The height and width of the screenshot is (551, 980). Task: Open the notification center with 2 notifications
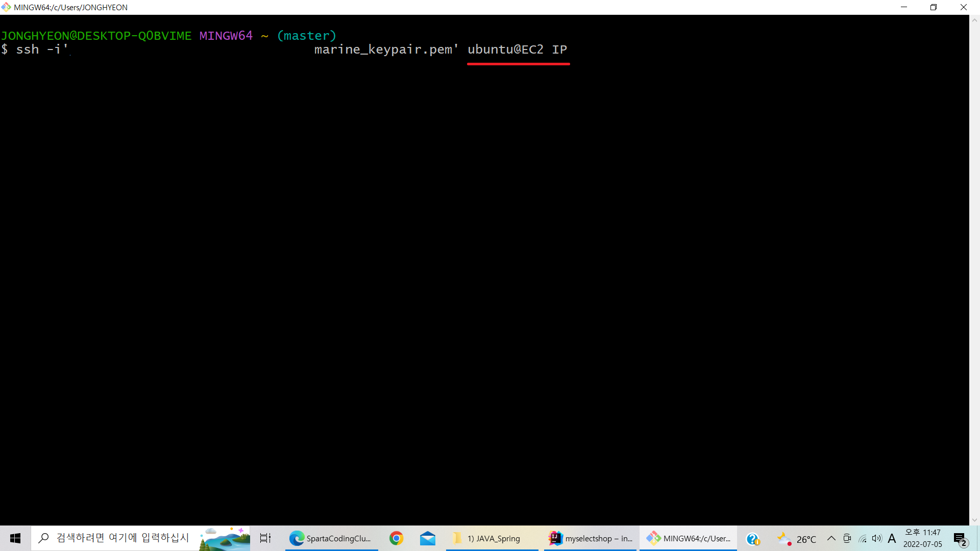(960, 539)
